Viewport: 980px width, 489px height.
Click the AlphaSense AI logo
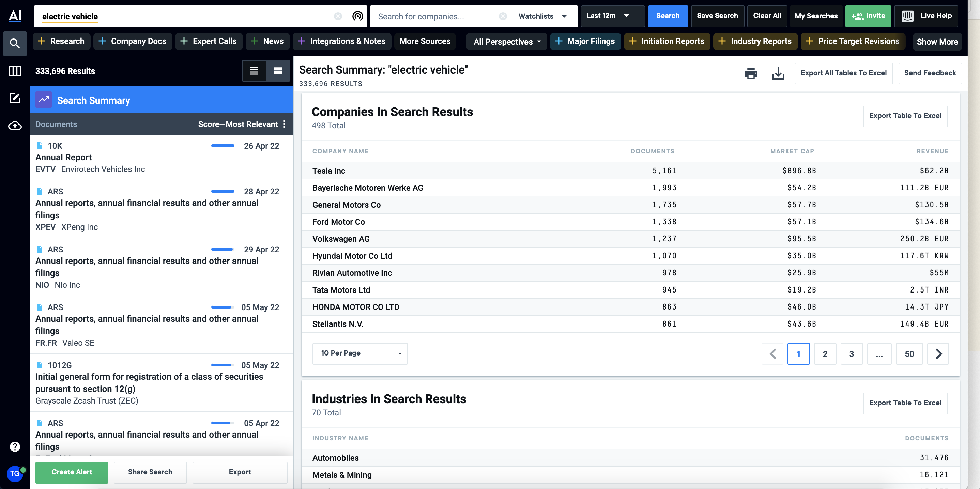(x=15, y=16)
